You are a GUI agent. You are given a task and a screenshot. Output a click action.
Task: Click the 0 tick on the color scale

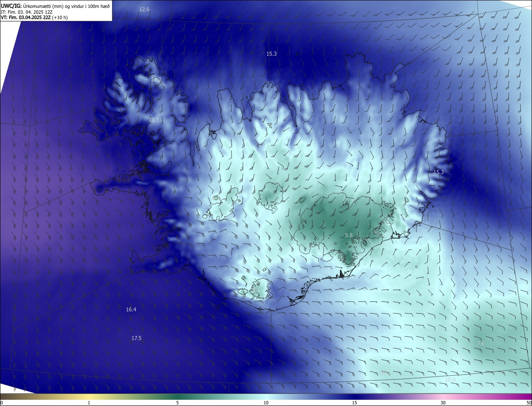click(2, 403)
